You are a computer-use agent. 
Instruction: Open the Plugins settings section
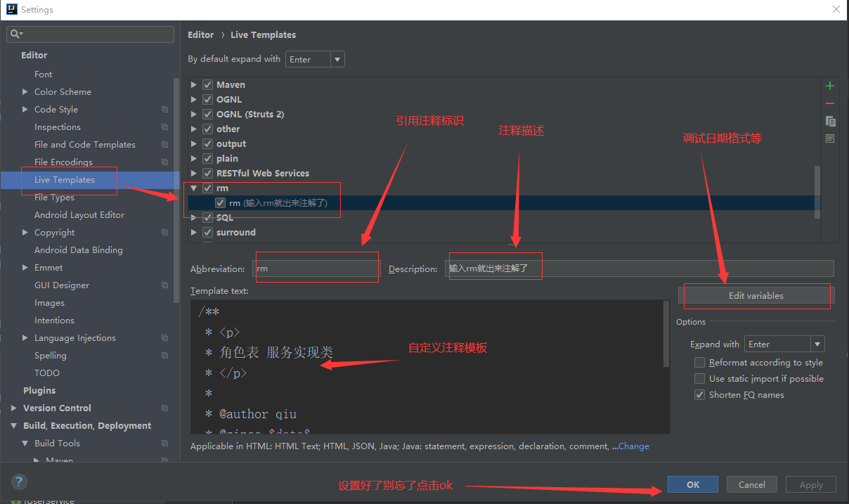tap(39, 391)
